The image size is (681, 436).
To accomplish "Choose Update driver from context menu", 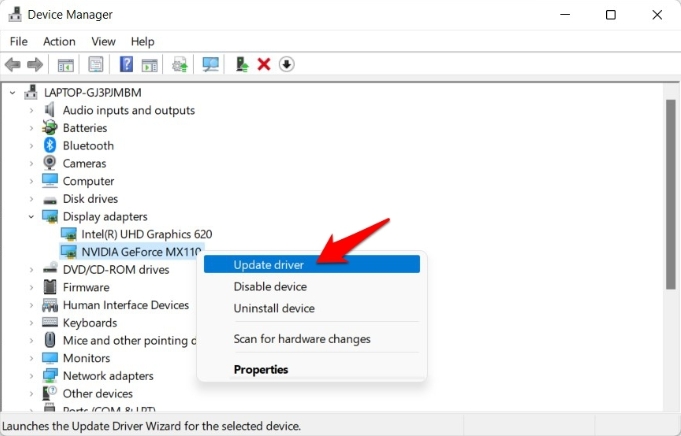I will pos(312,264).
